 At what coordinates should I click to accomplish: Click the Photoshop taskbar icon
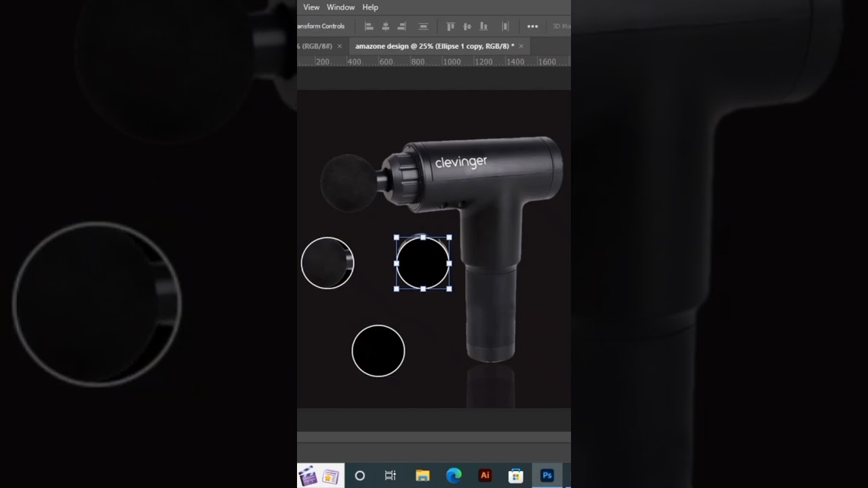click(x=547, y=476)
